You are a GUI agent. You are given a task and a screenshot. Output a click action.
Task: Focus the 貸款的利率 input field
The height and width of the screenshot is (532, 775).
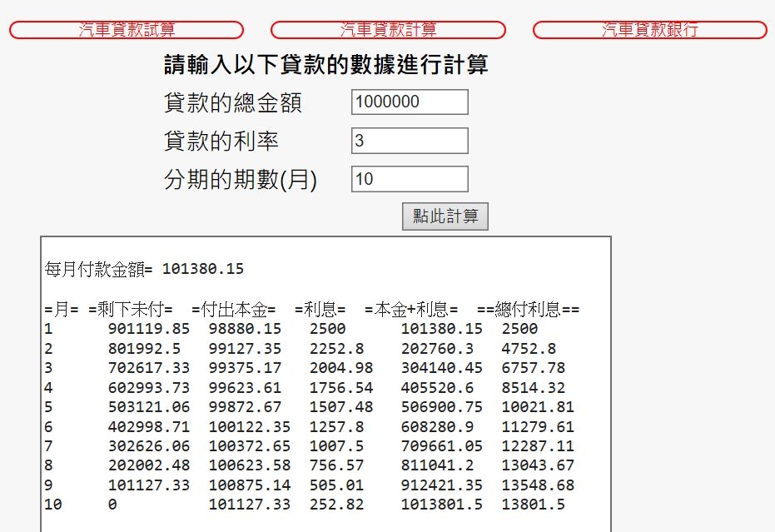pos(410,141)
